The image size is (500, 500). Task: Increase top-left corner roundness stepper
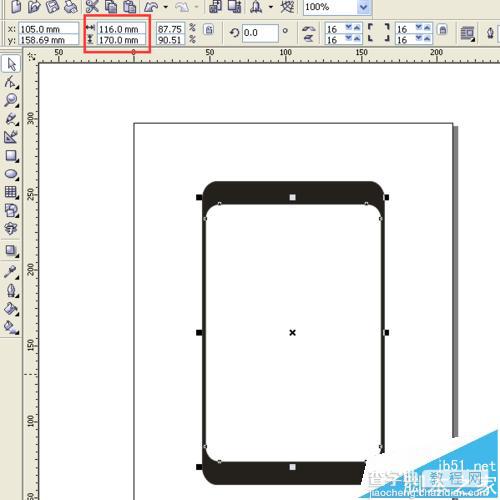tap(357, 27)
